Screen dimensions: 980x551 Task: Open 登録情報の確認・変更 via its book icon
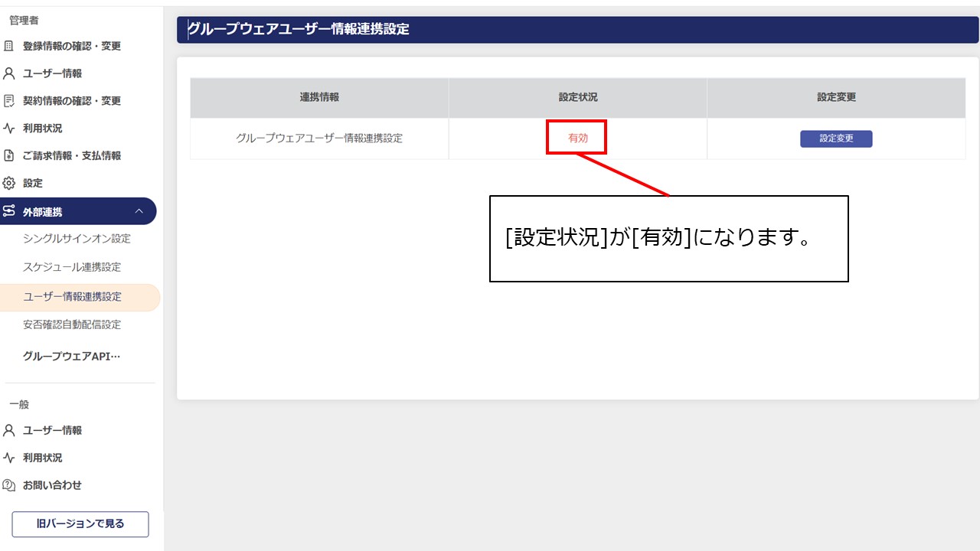tap(13, 46)
